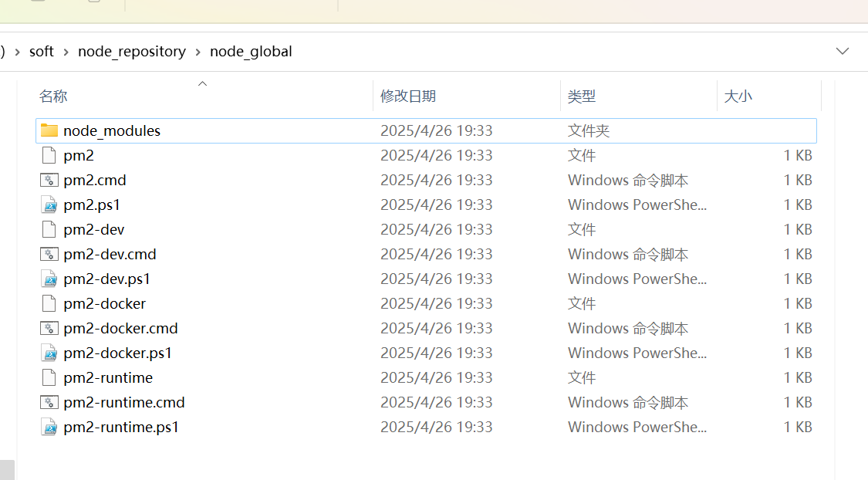Click the pm2-runtime.cmd script icon
Viewport: 868px width, 480px height.
(49, 403)
